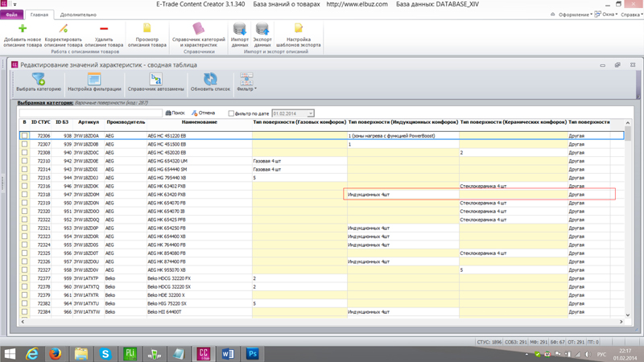This screenshot has width=644, height=362.
Task: Open Firefox from taskbar
Action: [56, 354]
